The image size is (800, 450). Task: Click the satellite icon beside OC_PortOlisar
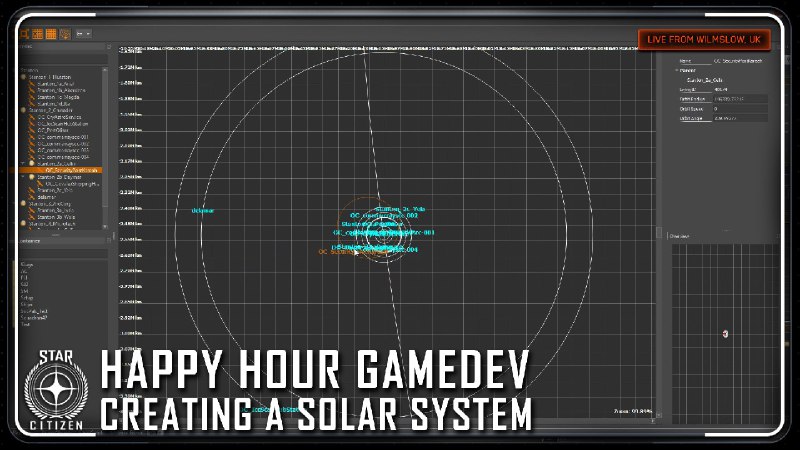(32, 130)
